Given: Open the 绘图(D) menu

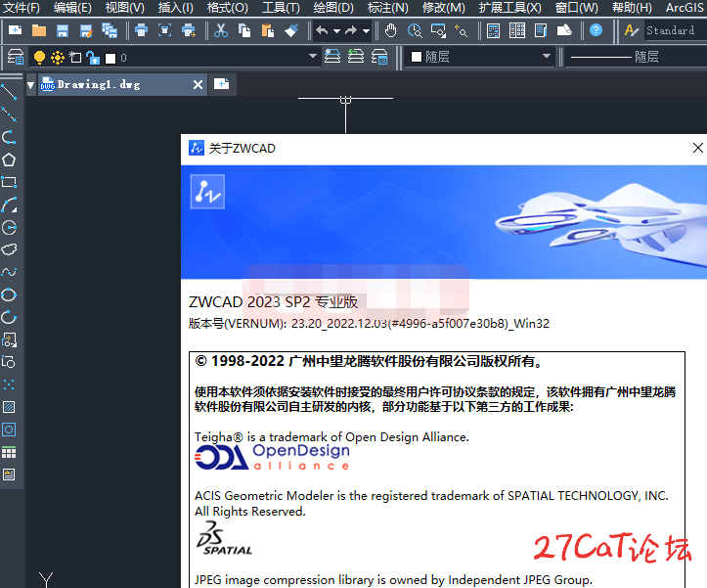Looking at the screenshot, I should [x=333, y=8].
